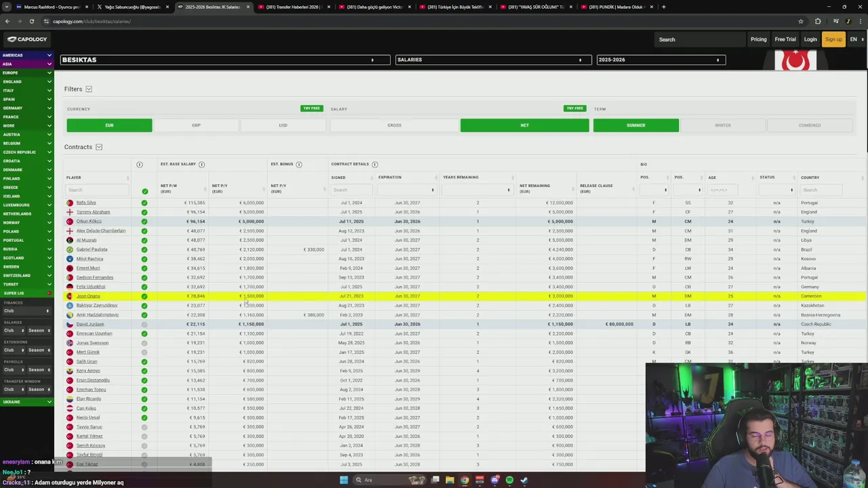
Task: Select EUR currency option
Action: coord(109,125)
